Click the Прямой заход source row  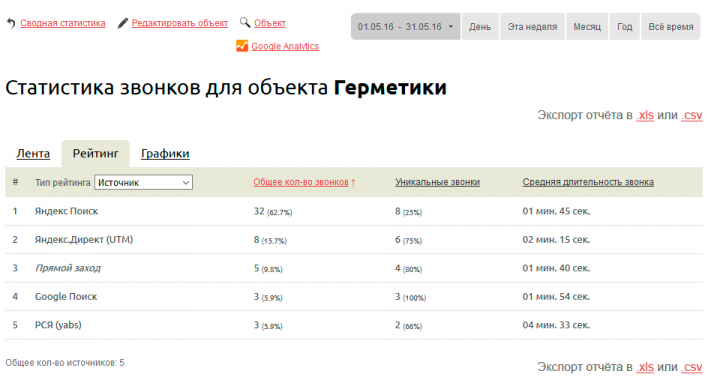354,268
